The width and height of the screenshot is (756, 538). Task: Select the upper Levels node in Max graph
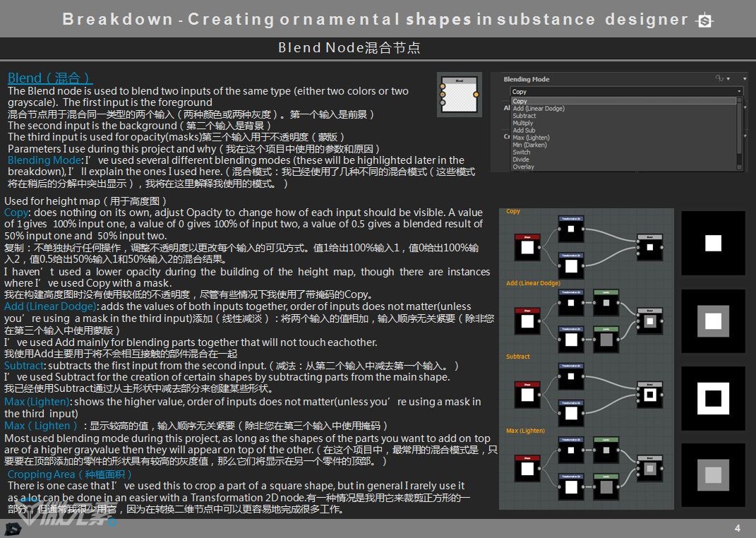click(606, 450)
